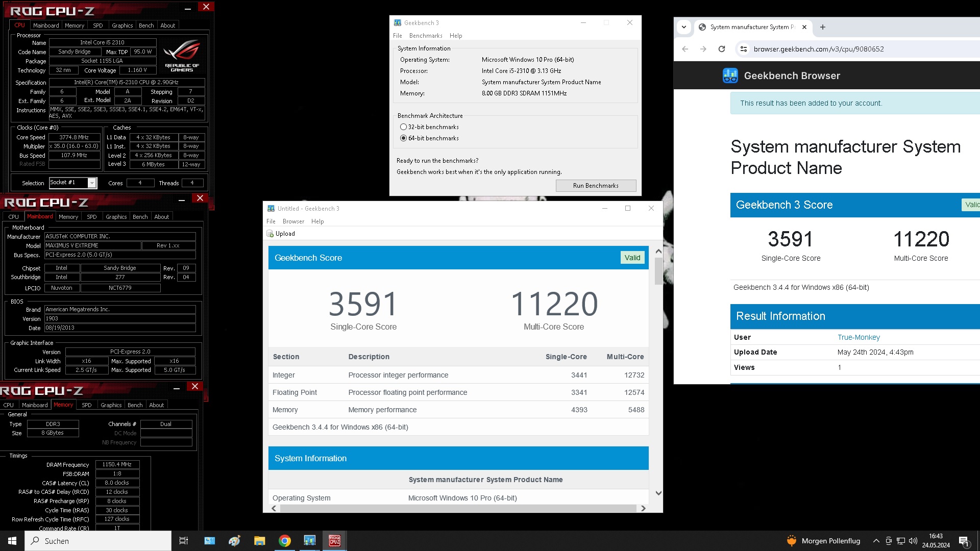This screenshot has height=551, width=980.
Task: Click the horizontal scrollbar left arrow
Action: tap(274, 508)
